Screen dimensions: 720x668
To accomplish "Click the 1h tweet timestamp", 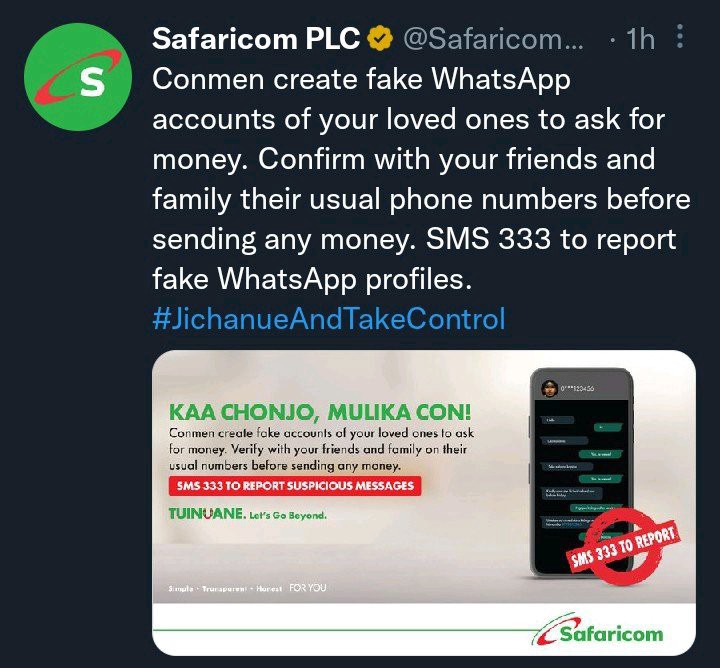I will [640, 39].
